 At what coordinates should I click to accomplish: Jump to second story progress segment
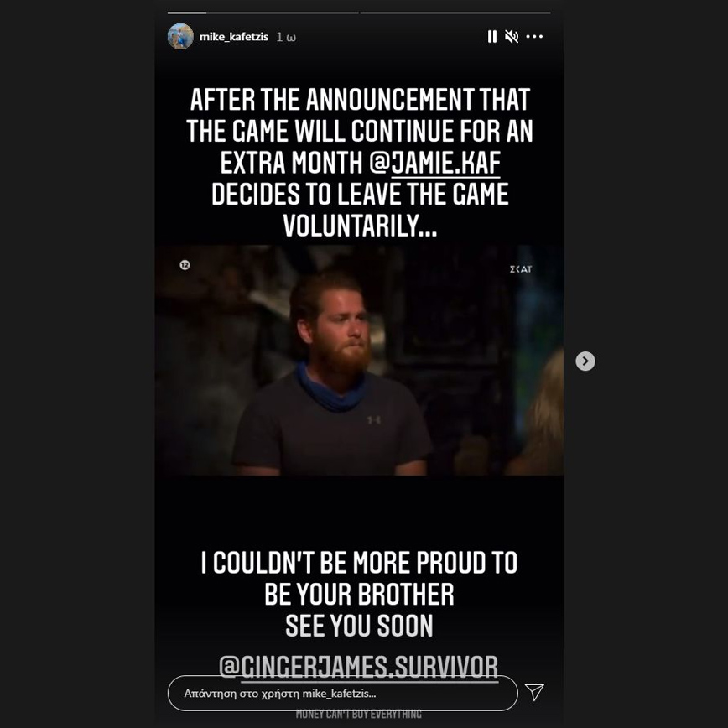pos(455,13)
